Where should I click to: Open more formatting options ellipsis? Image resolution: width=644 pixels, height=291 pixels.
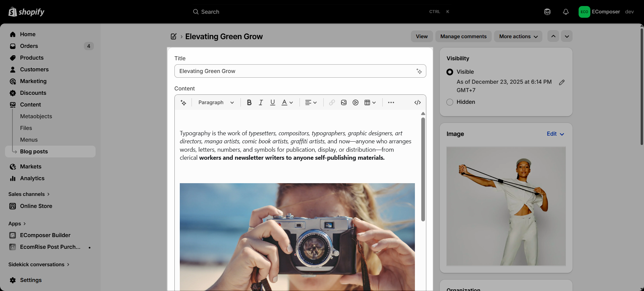(x=391, y=102)
